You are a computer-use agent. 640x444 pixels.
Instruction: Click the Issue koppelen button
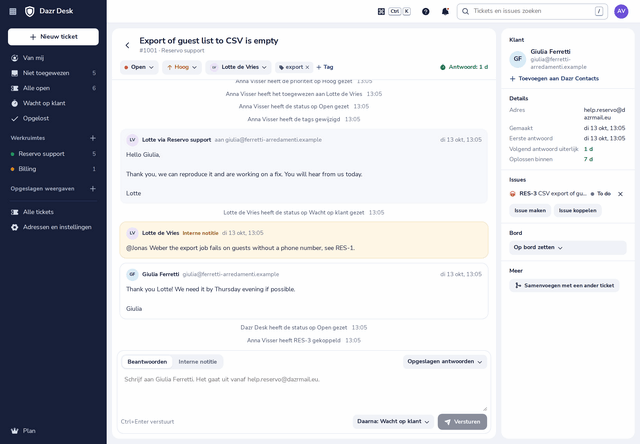577,211
